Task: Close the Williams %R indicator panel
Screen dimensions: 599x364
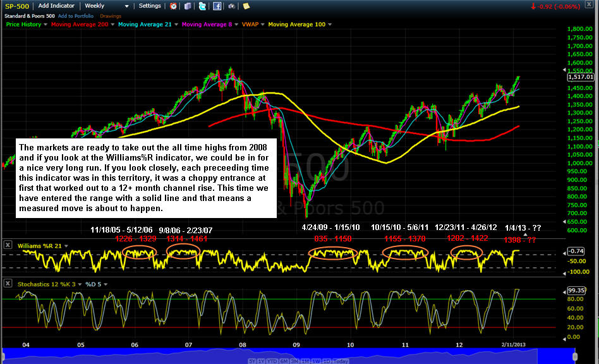Action: (x=6, y=244)
